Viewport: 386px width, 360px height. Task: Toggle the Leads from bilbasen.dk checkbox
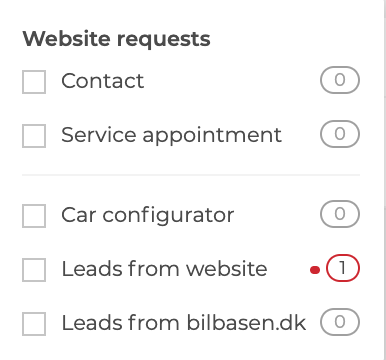click(x=34, y=324)
